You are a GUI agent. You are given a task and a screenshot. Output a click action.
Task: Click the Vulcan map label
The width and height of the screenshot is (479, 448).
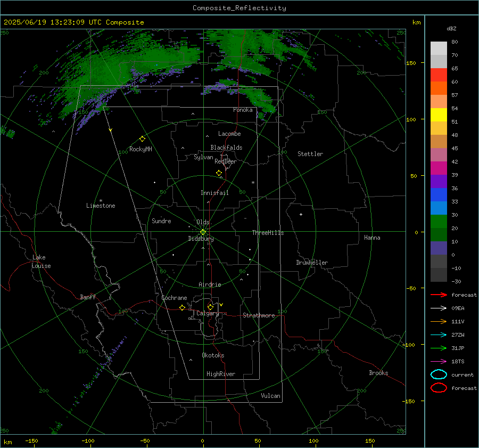point(270,396)
